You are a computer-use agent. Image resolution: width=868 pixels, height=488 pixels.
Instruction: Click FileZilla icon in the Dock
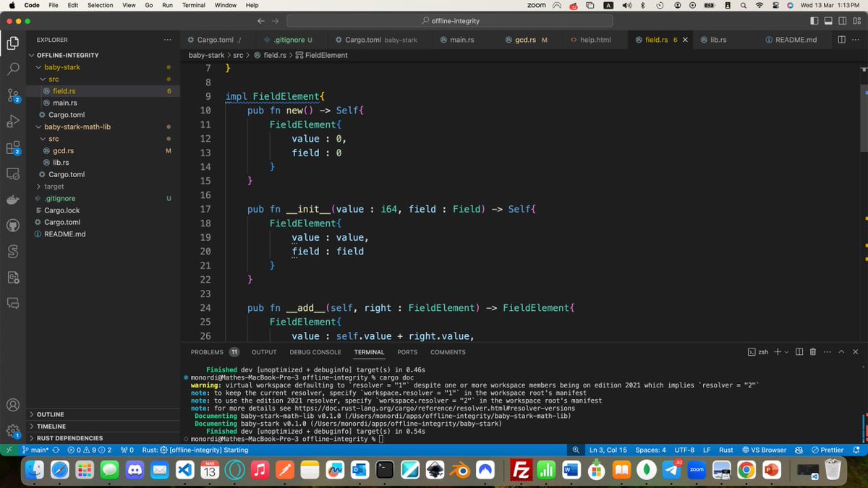[x=521, y=470]
